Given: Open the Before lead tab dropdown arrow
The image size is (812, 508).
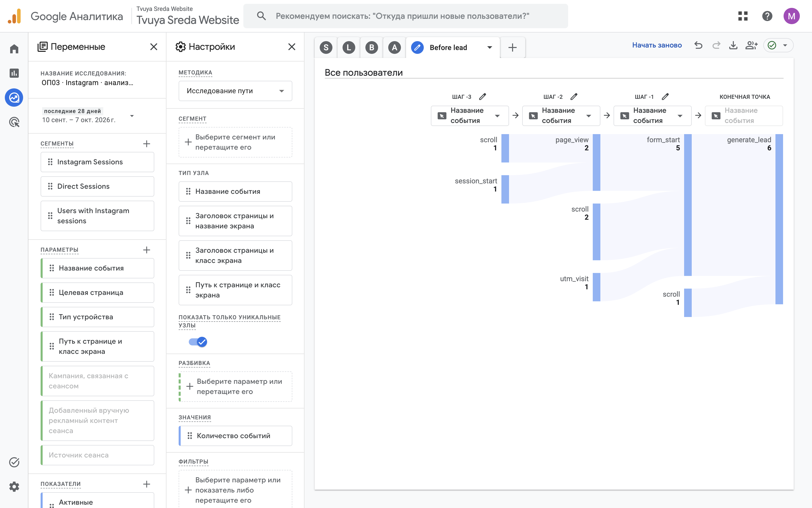Looking at the screenshot, I should 489,48.
